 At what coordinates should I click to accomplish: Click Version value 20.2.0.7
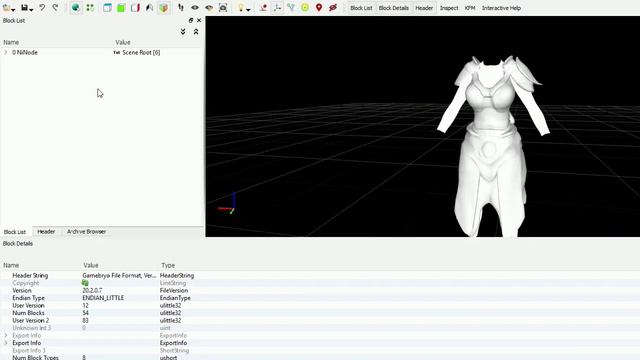pos(92,291)
